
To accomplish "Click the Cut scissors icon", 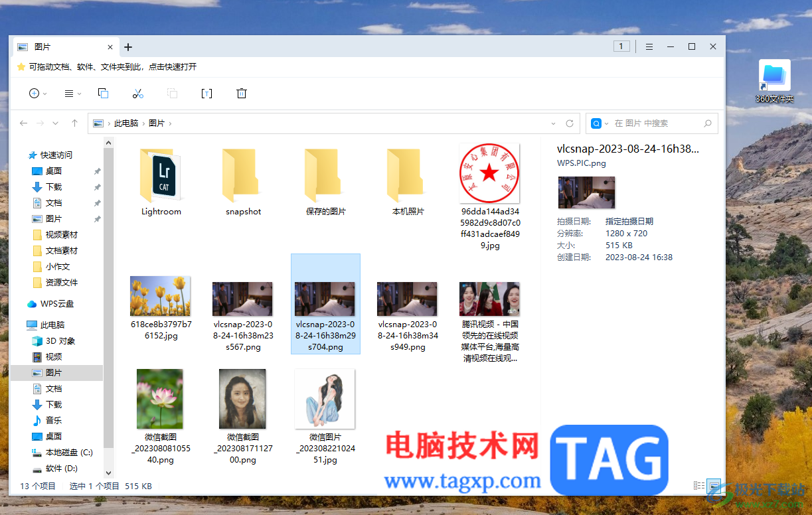I will pos(138,94).
